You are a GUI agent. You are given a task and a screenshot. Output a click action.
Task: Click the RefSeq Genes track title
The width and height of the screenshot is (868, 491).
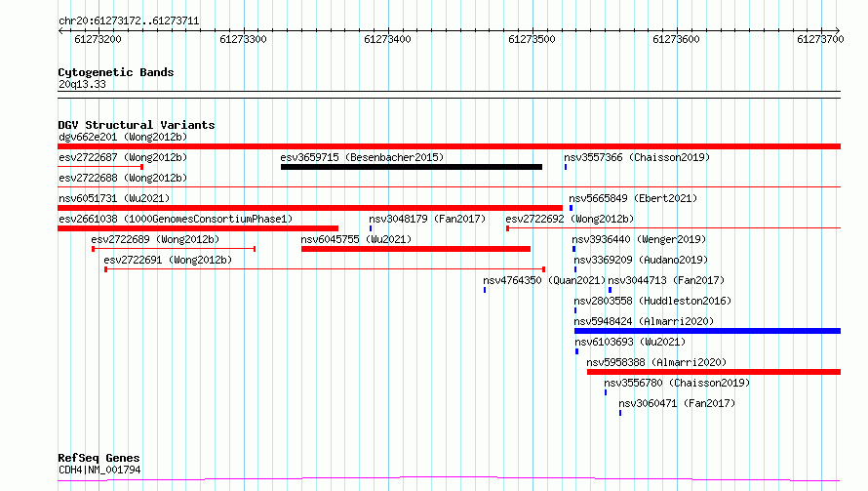coord(99,458)
